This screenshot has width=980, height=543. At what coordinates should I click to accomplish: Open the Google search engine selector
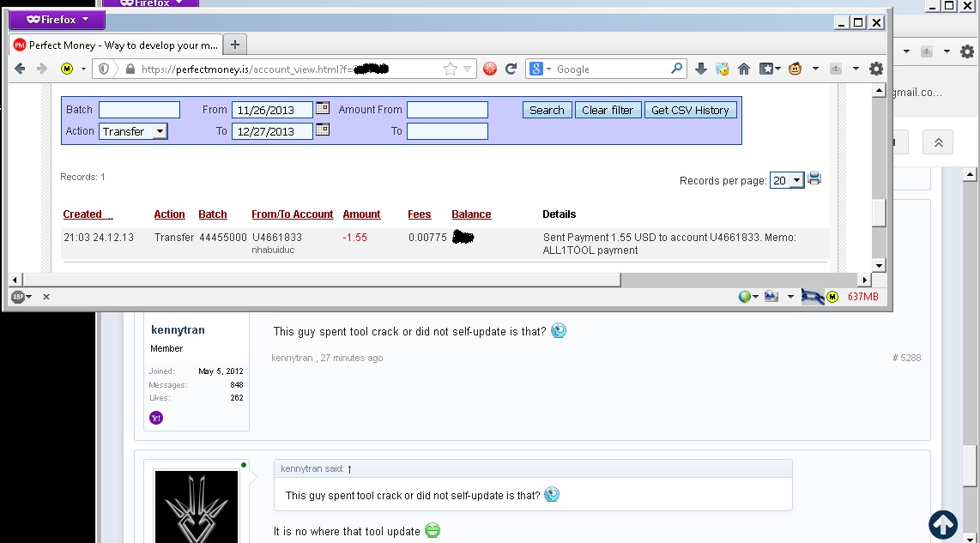tap(541, 69)
